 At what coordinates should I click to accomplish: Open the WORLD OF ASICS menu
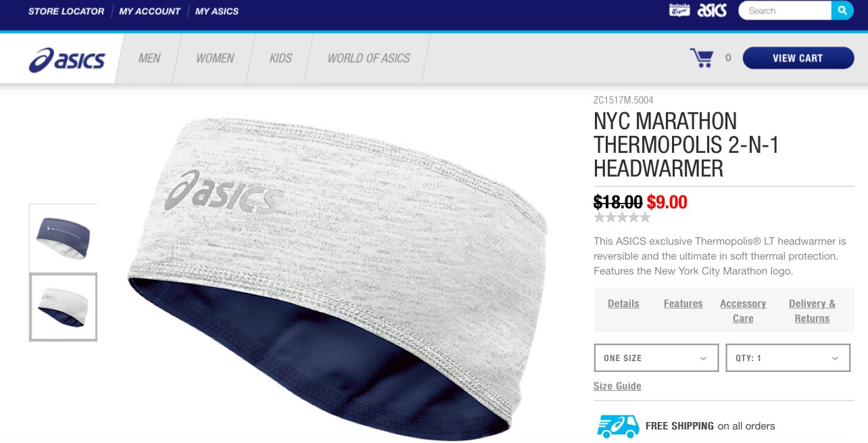[x=368, y=58]
